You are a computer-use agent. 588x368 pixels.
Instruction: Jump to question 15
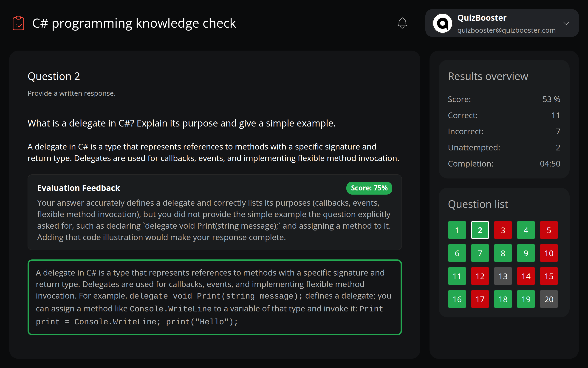pyautogui.click(x=549, y=276)
